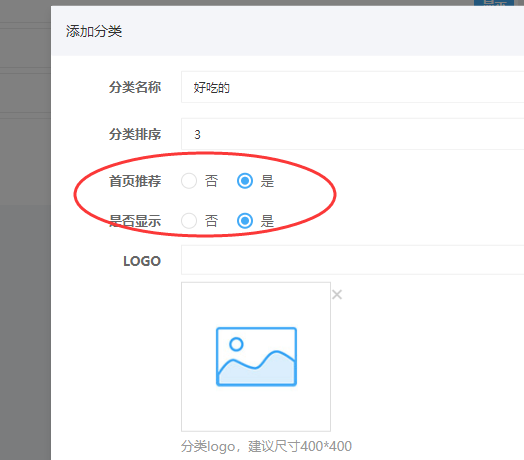Click the 是 text beside 是否显示
The width and height of the screenshot is (524, 460).
pyautogui.click(x=267, y=221)
